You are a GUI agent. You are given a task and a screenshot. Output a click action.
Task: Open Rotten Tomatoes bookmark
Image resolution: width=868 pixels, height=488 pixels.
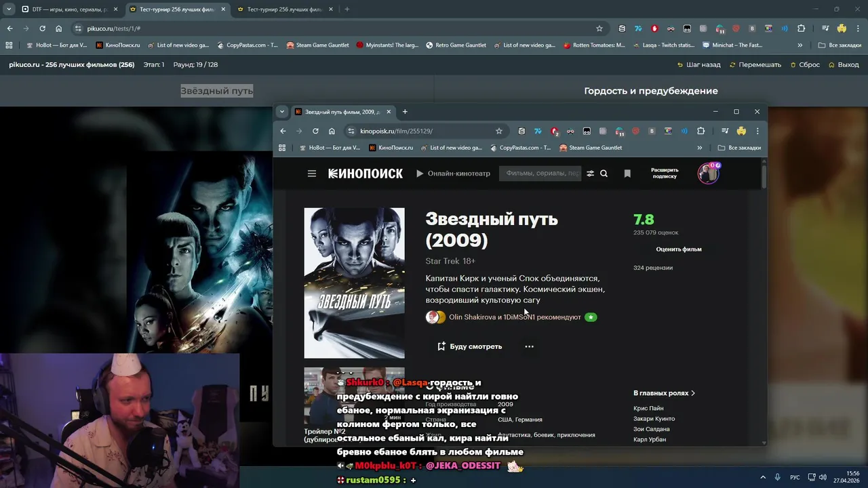[x=594, y=45]
